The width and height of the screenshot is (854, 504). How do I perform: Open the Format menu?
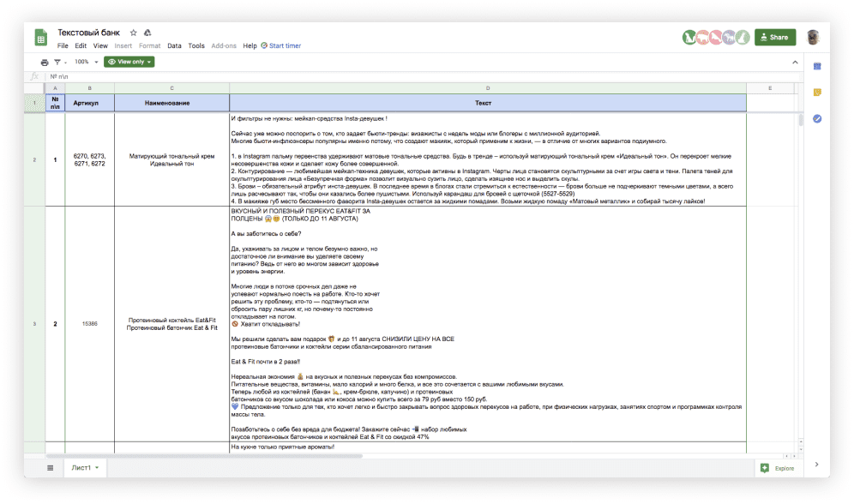149,45
